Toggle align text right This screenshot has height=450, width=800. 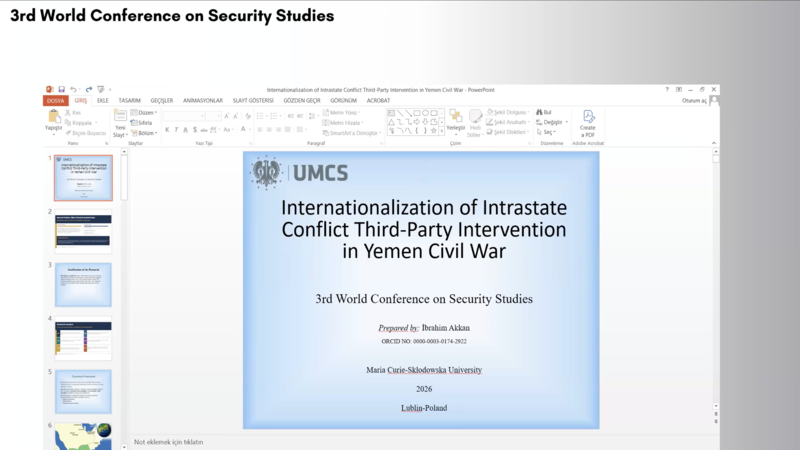278,130
